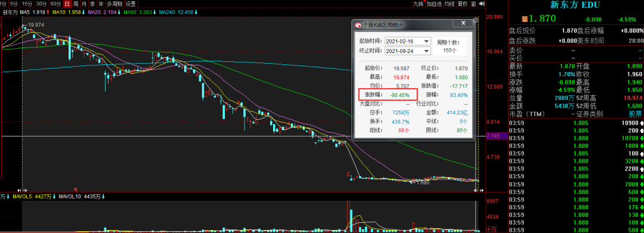Screen dimensions: 644x233
Task: Open the 起始时间 date dropdown
Action: click(x=427, y=41)
